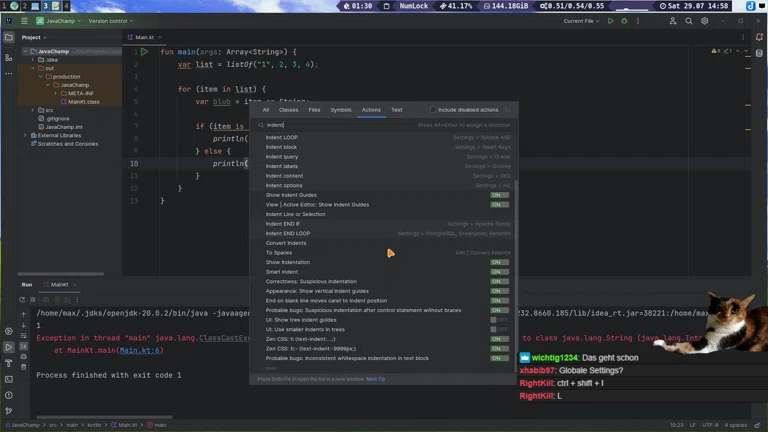
Task: Enable UI: Use smaller indents in trees
Action: tap(500, 330)
